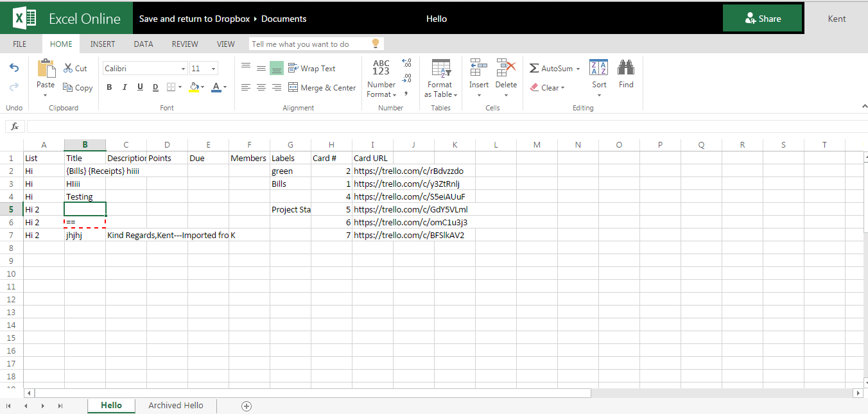
Task: Open the font color dropdown arrow
Action: pos(225,87)
